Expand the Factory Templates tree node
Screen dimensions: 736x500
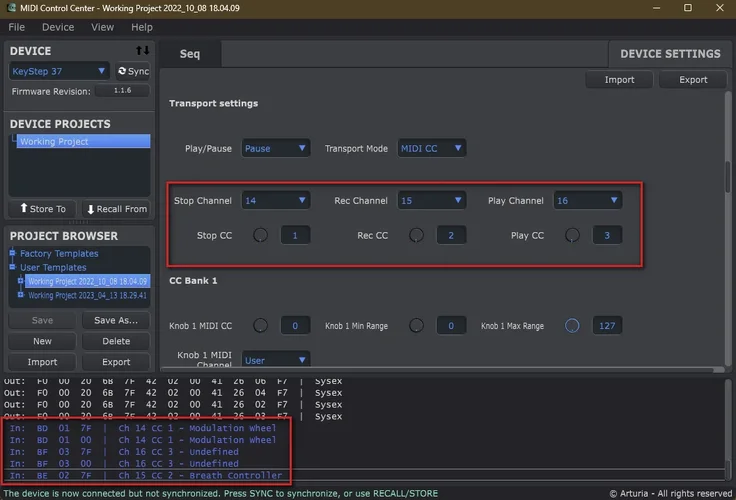(13, 254)
